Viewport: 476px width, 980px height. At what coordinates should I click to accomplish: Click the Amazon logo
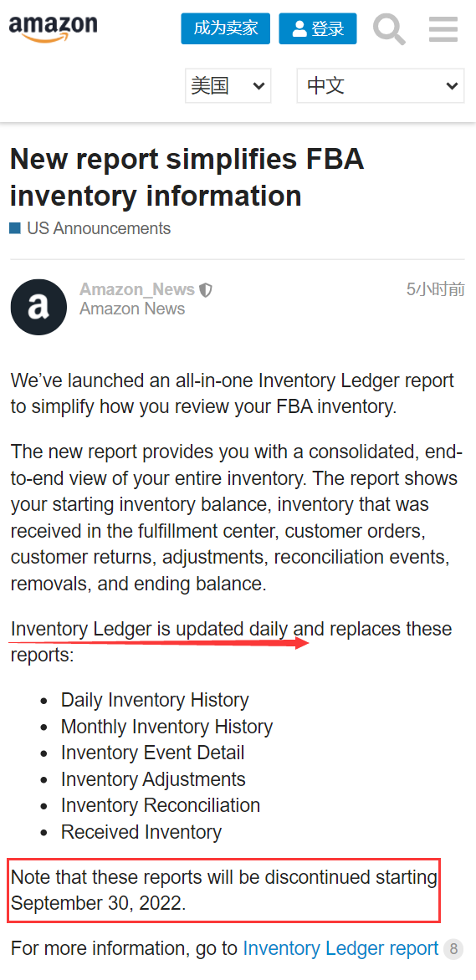[54, 28]
